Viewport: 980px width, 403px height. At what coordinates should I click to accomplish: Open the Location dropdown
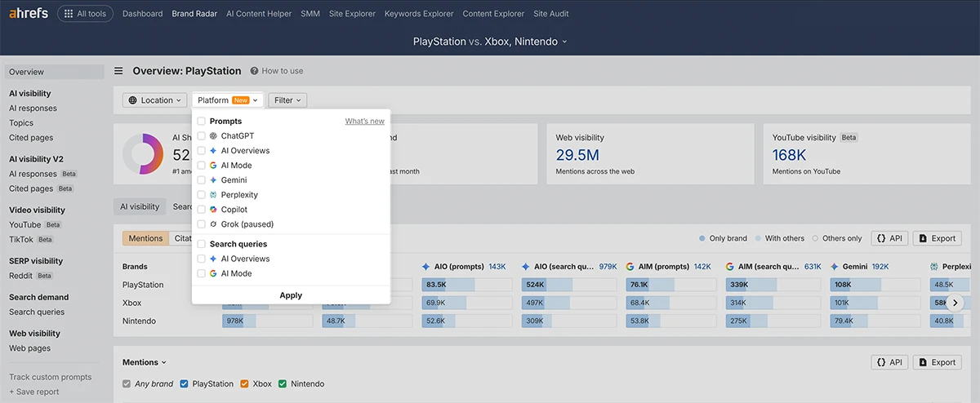[154, 100]
